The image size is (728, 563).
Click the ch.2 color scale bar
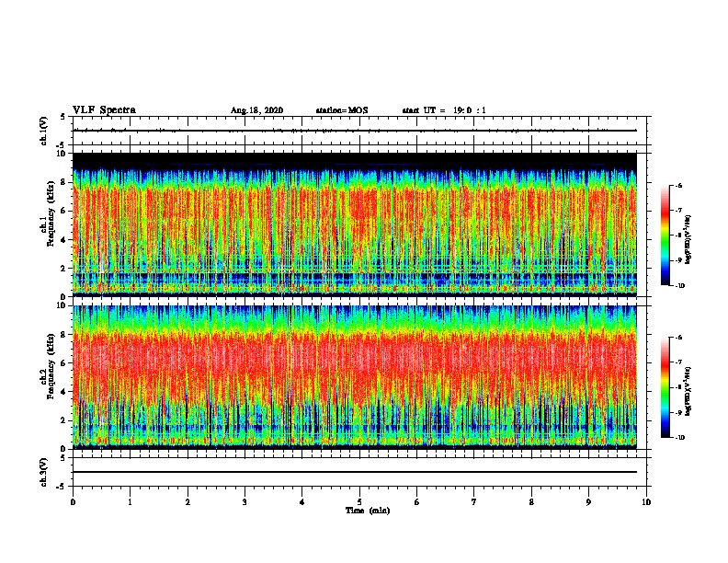pos(665,387)
